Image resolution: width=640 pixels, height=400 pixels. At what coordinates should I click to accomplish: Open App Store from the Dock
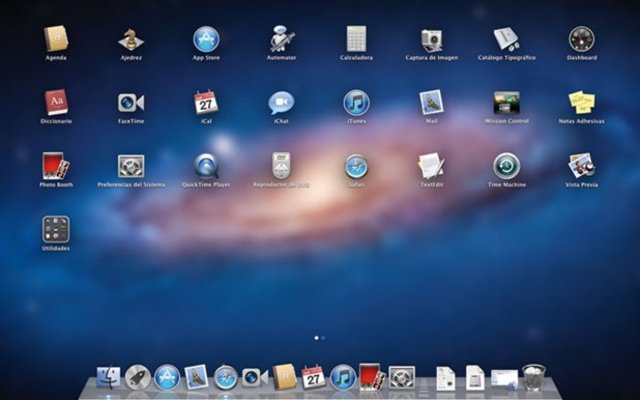[x=167, y=377]
